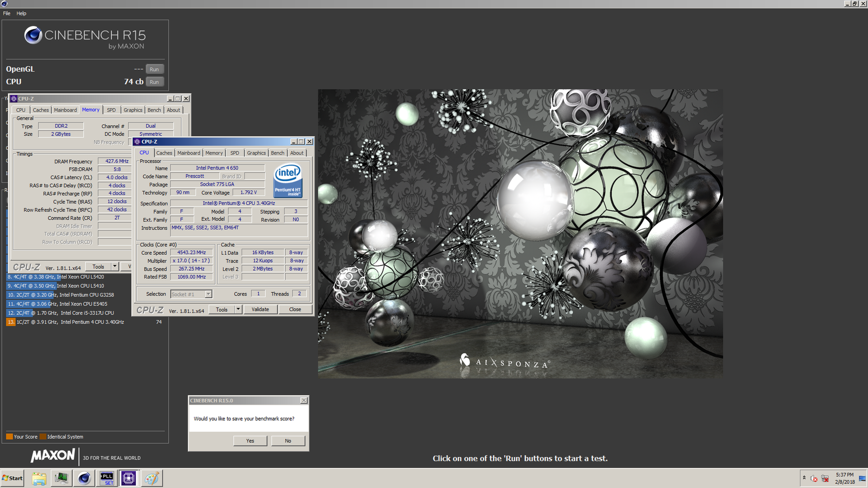Run the OpenGL benchmark

(154, 69)
